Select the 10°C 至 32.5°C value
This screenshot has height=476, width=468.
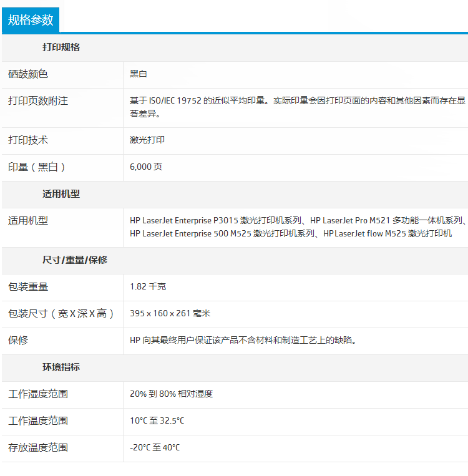157,420
